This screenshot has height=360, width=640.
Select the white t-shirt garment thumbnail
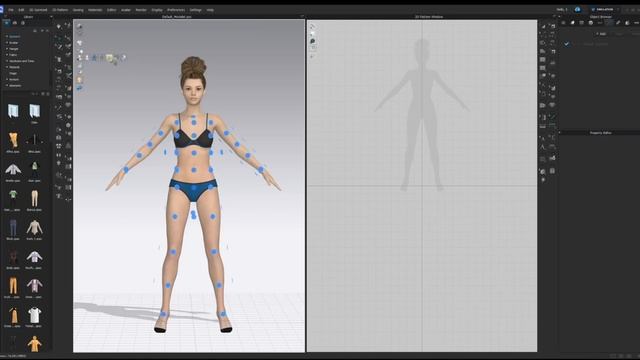tap(34, 315)
